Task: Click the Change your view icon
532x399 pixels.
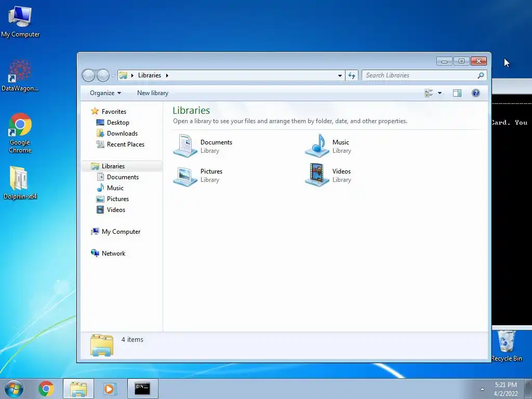Action: coord(429,93)
